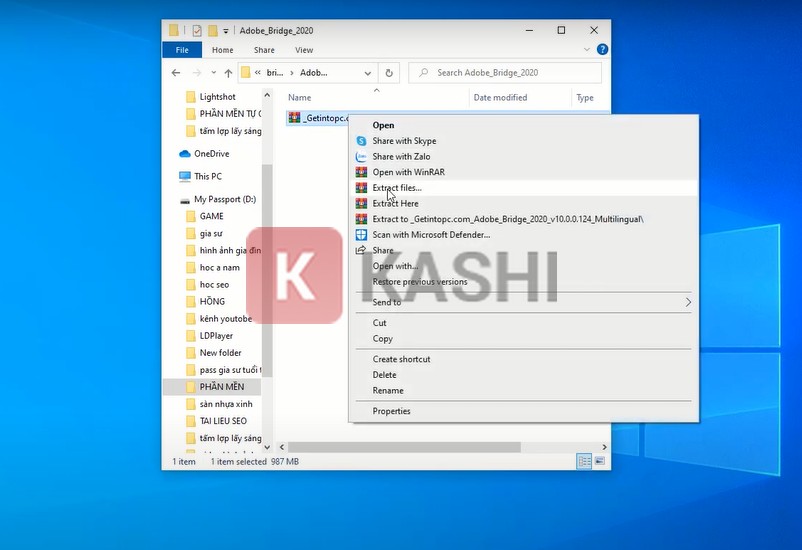Viewport: 802px width, 550px height.
Task: Click bold Open menu entry
Action: click(x=524, y=125)
